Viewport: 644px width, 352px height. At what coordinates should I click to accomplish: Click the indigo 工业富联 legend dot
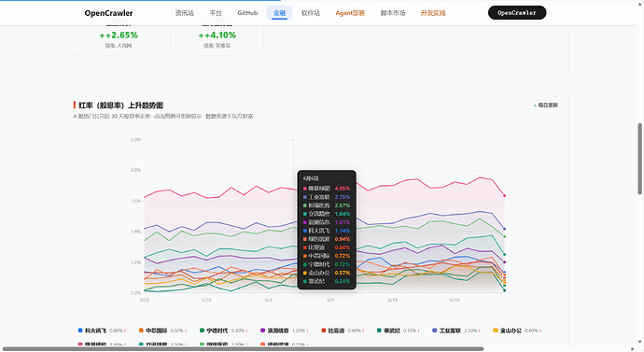coord(435,331)
